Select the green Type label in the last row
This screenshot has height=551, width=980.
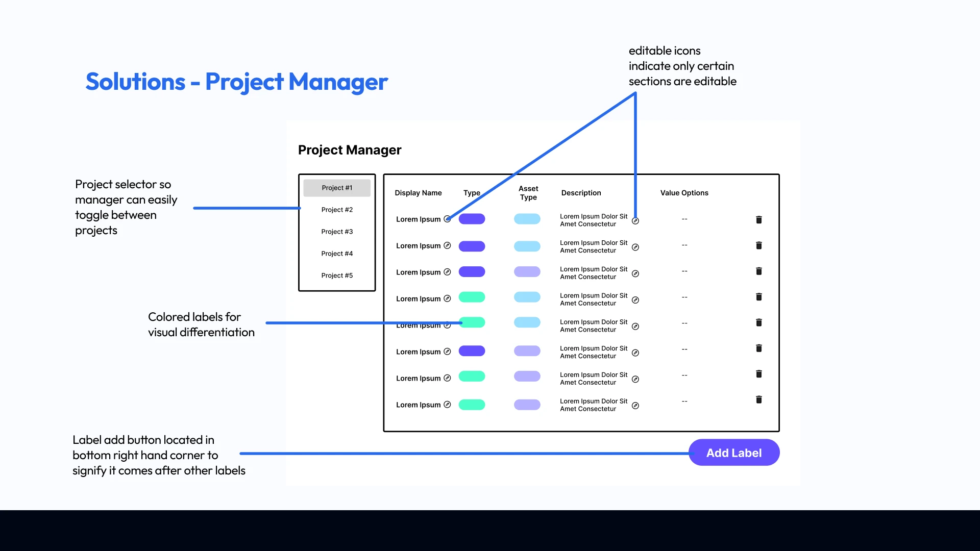472,405
